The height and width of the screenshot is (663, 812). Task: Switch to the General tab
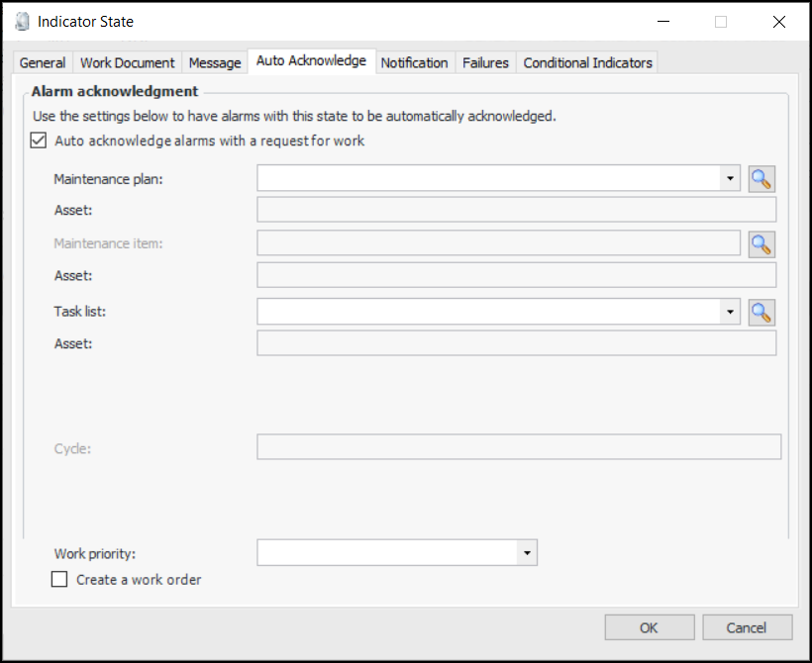click(43, 62)
